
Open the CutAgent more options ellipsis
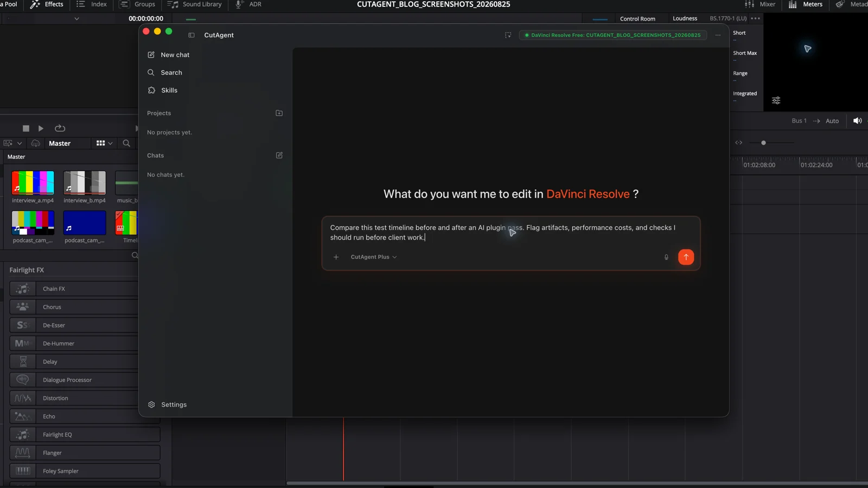point(718,35)
